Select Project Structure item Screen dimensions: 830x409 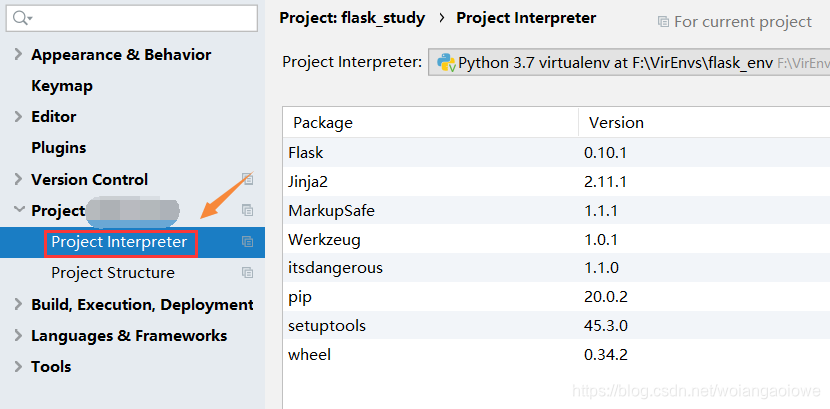click(x=113, y=273)
